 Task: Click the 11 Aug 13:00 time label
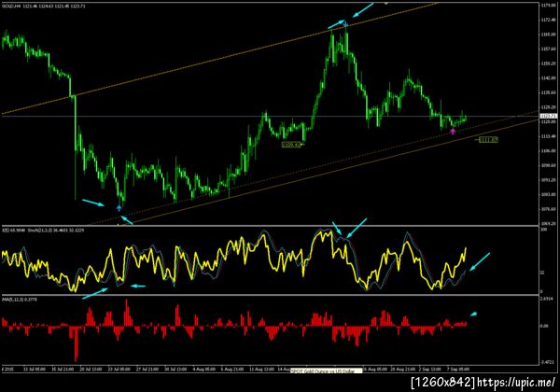[x=261, y=370]
